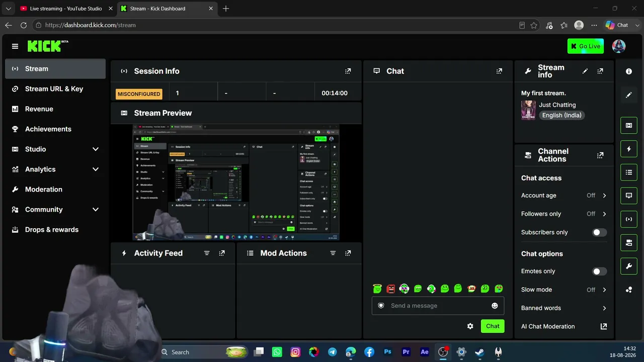
Task: Go back with the browser back arrow
Action: [x=9, y=25]
